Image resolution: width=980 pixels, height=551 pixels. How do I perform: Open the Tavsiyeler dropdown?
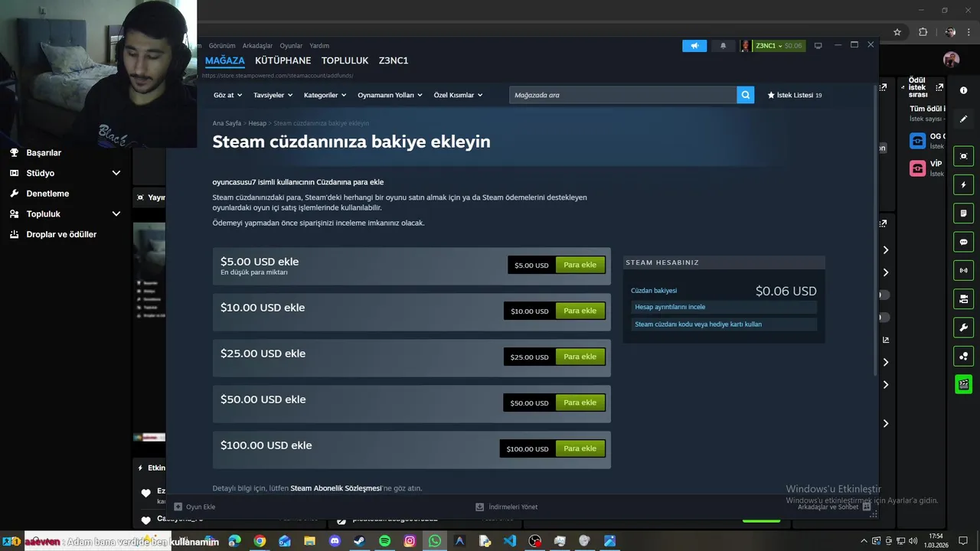coord(273,95)
